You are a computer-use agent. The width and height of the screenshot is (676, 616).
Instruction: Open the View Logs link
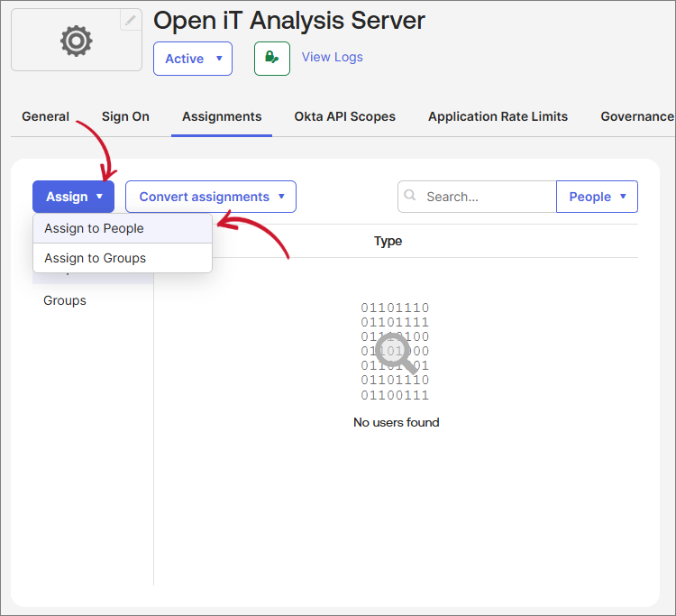click(332, 57)
